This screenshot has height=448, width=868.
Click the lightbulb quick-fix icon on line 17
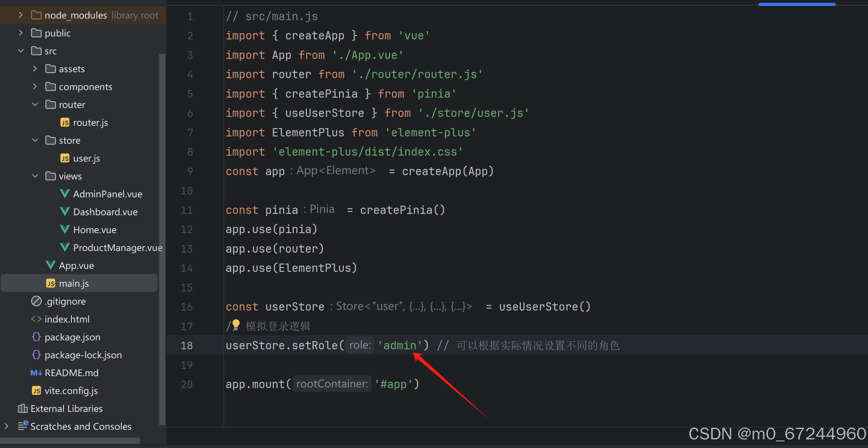(236, 324)
